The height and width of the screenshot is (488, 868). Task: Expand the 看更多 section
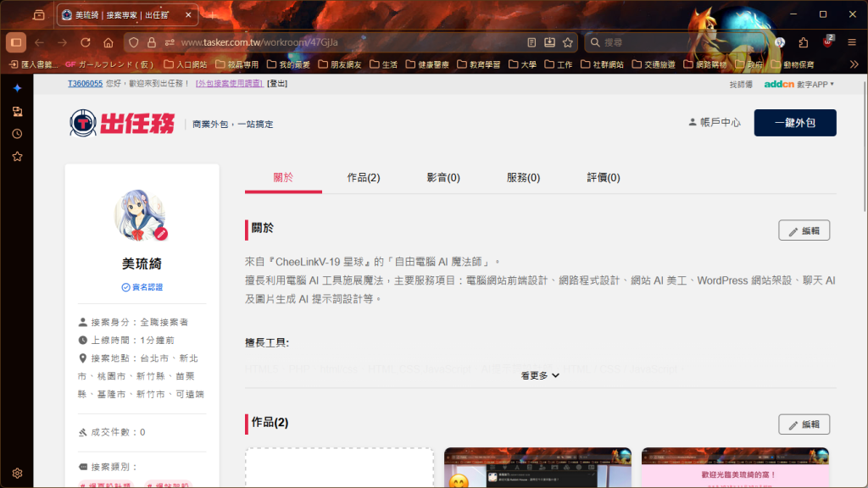click(x=540, y=375)
